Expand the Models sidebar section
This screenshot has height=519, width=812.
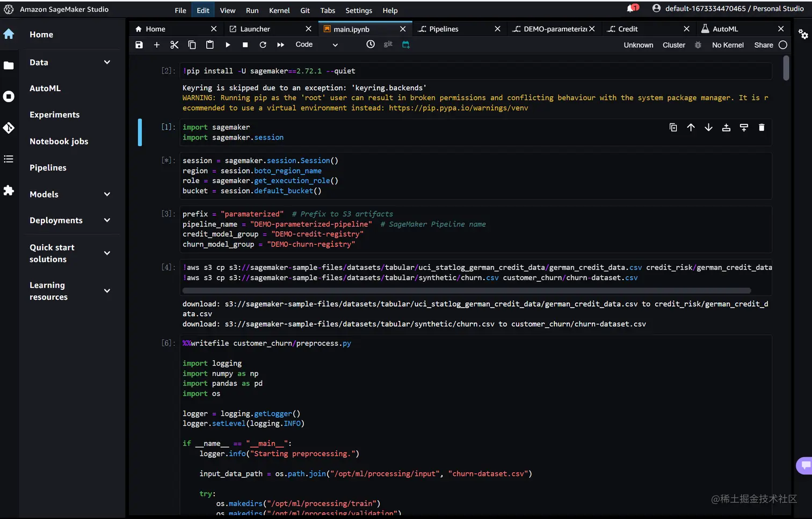[107, 194]
